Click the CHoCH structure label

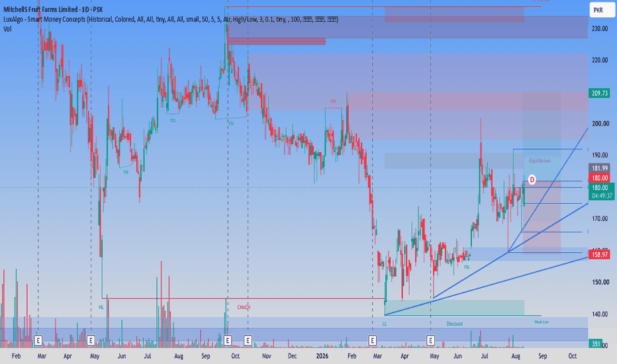click(244, 307)
